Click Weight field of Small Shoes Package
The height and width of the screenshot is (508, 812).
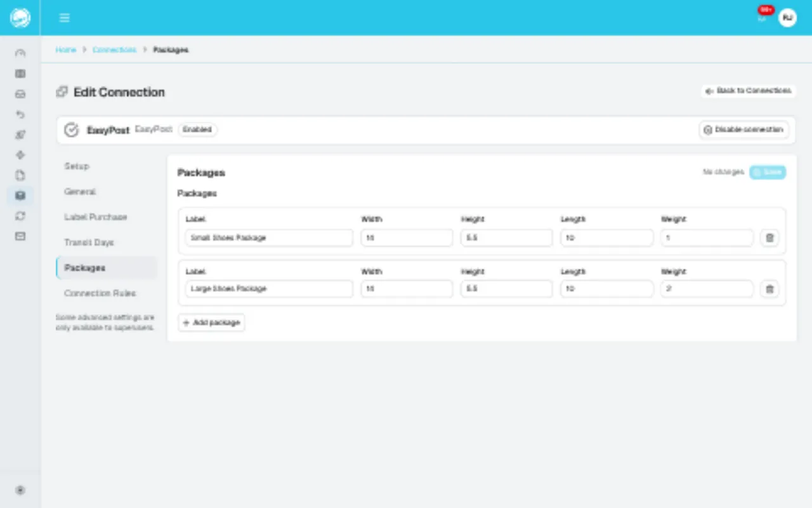tap(707, 238)
